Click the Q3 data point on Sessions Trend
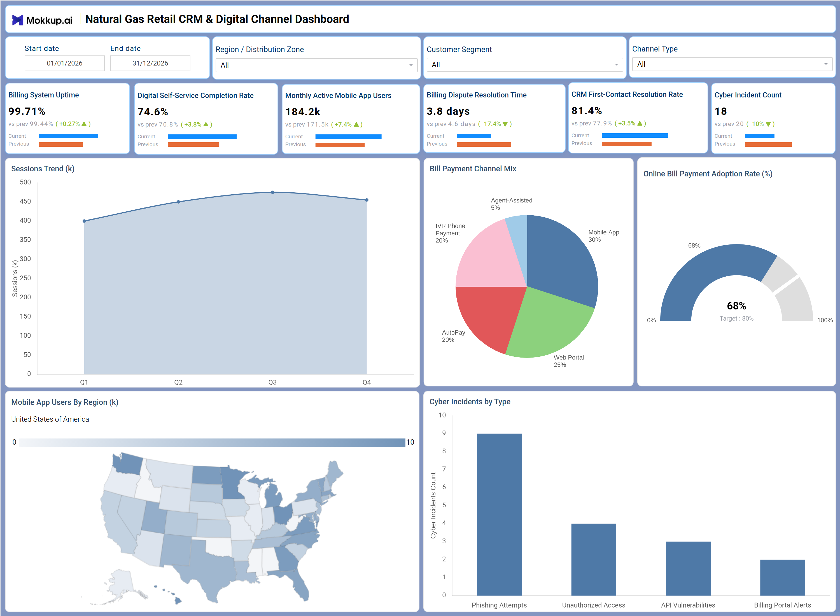Viewport: 840px width, 616px height. pyautogui.click(x=272, y=192)
